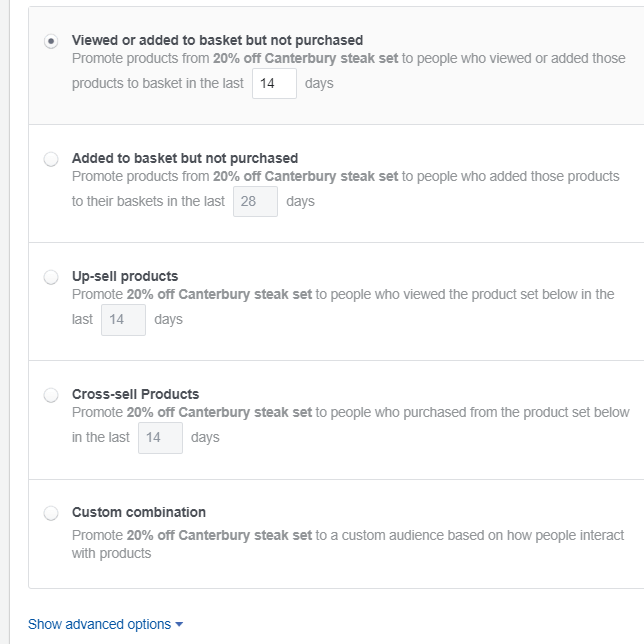644x644 pixels.
Task: Click the days field in Cross-sell Products
Action: [160, 437]
